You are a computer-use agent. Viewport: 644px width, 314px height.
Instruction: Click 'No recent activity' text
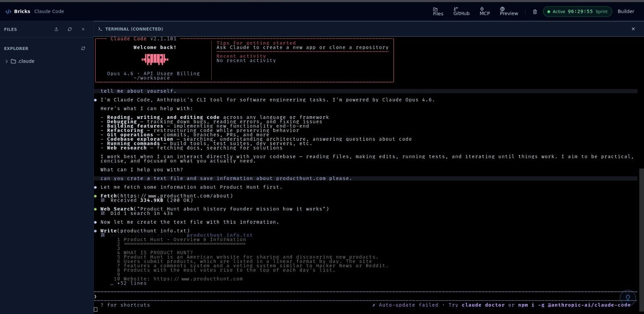tap(246, 60)
